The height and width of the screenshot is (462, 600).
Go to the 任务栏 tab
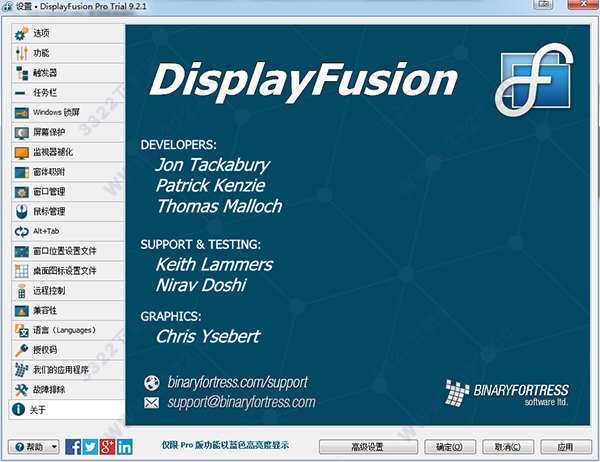click(68, 93)
